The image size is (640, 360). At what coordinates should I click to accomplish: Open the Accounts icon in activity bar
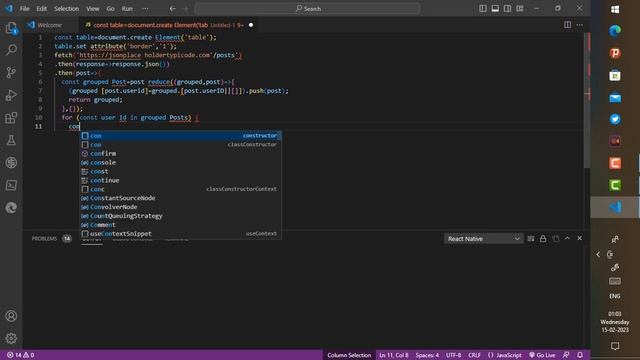coord(11,316)
